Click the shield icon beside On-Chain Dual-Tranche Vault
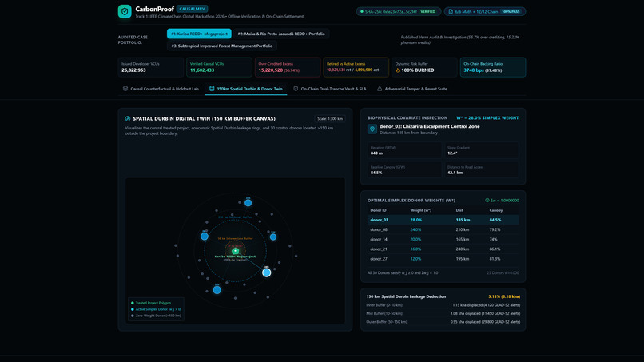 coord(296,89)
